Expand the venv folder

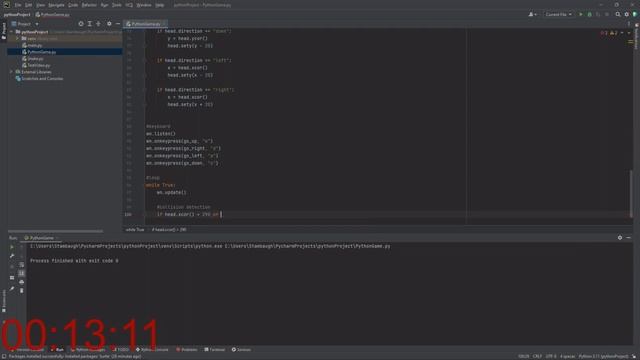point(18,38)
